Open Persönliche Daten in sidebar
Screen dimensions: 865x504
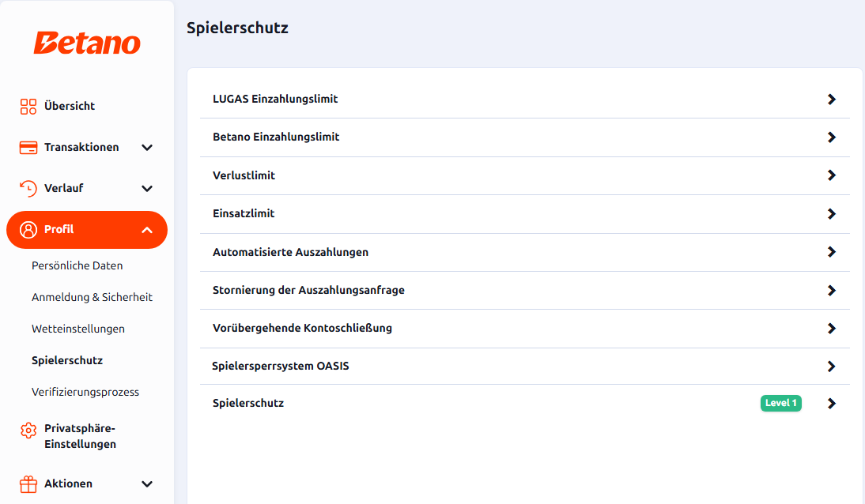pyautogui.click(x=77, y=265)
